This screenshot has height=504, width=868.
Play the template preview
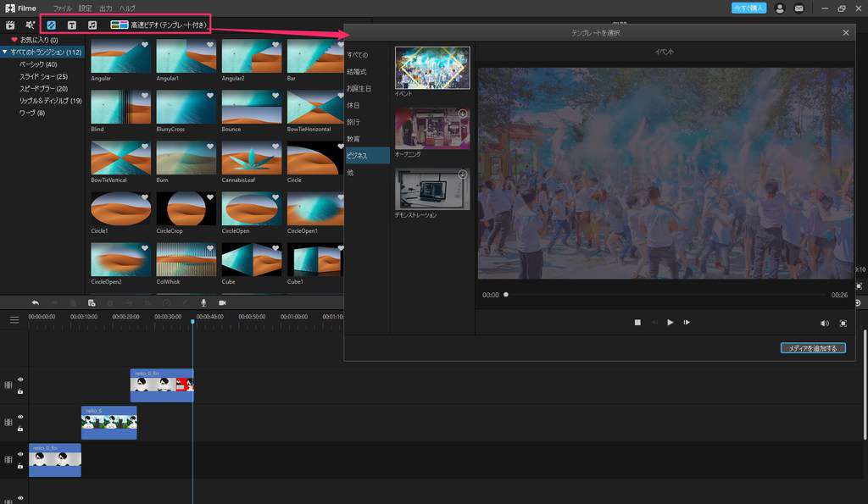670,323
